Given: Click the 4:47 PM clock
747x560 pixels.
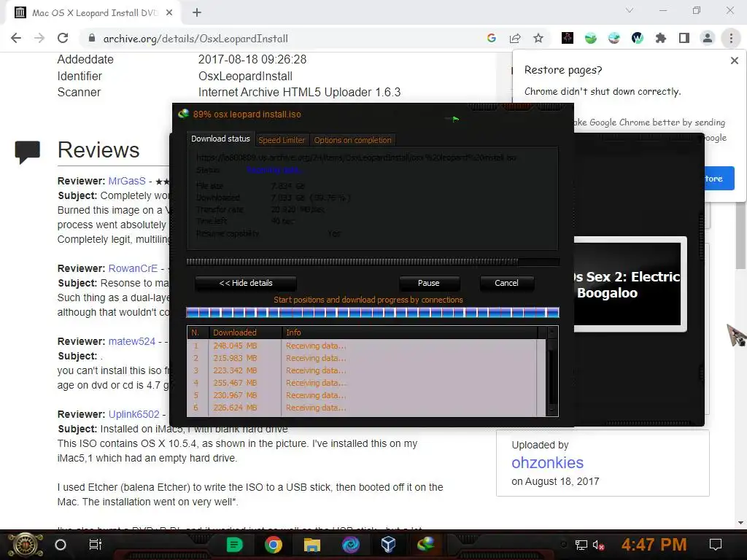Looking at the screenshot, I should click(654, 544).
